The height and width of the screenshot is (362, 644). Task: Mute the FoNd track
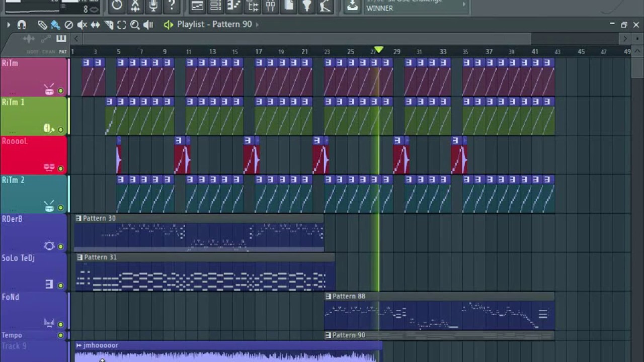(61, 324)
